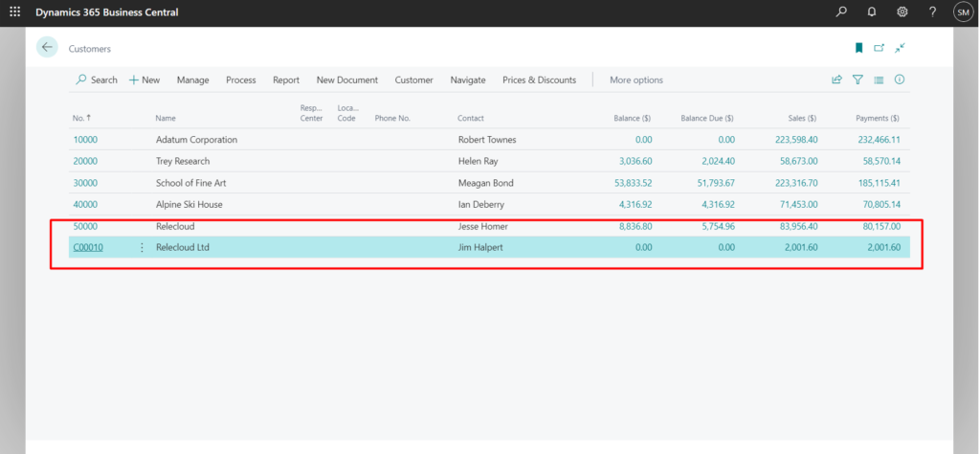Image resolution: width=980 pixels, height=454 pixels.
Task: Open the settings gear
Action: 902,11
